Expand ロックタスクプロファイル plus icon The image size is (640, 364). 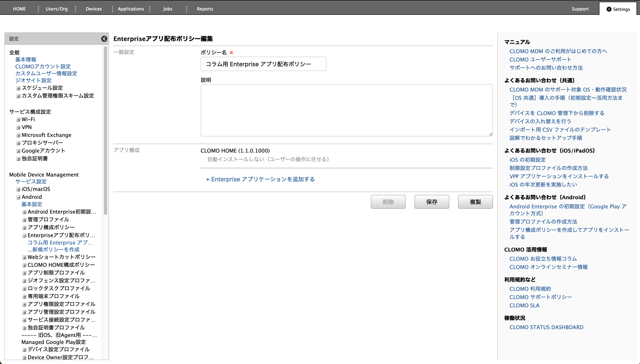pos(24,289)
